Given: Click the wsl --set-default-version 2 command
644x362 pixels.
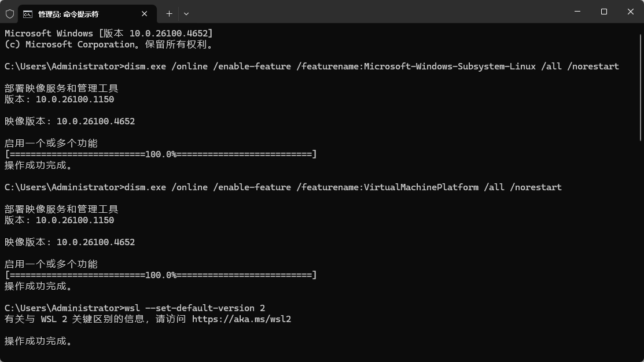Looking at the screenshot, I should click(194, 308).
